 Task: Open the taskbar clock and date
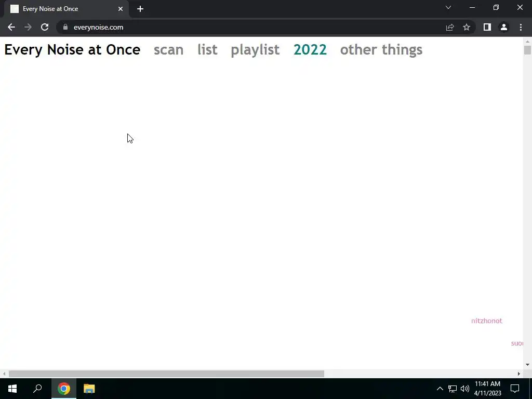[x=487, y=389]
